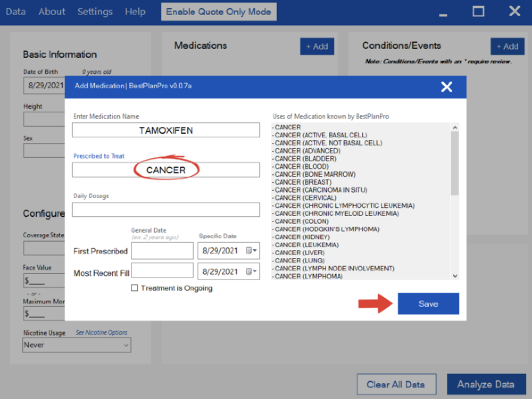Click Clear All Data button

[395, 384]
